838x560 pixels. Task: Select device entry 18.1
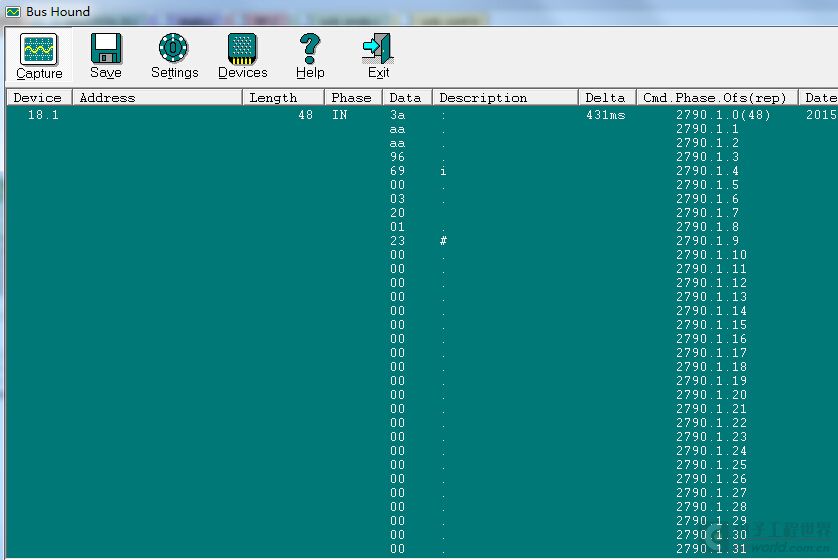43,115
